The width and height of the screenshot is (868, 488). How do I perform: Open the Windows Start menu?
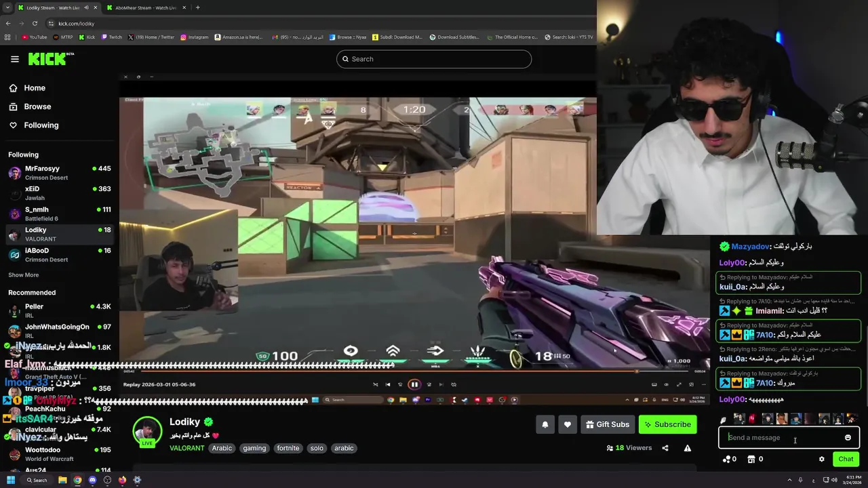(x=11, y=480)
